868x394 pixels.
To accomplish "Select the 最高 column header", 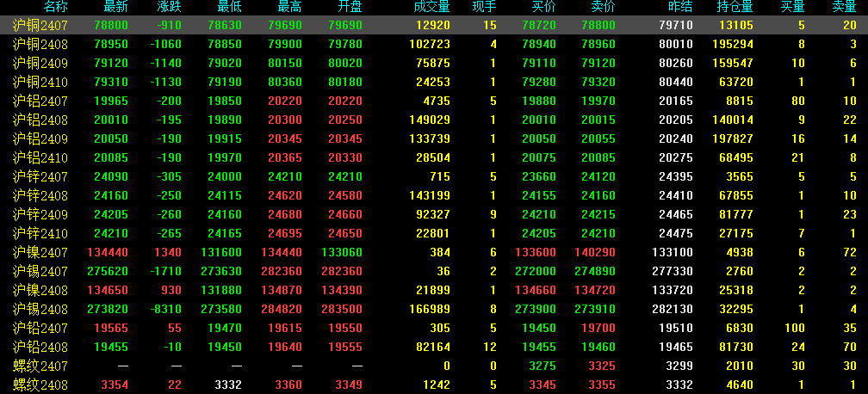I will click(290, 7).
